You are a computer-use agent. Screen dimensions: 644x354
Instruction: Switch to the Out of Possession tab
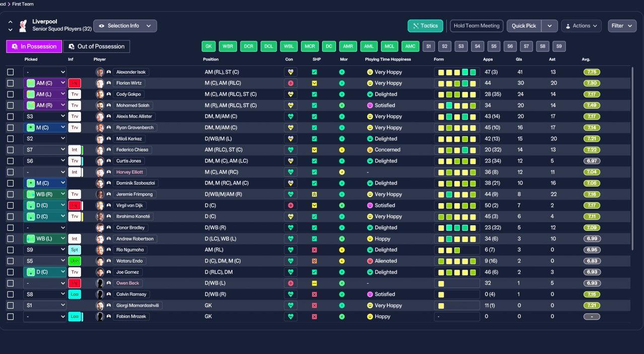[96, 46]
